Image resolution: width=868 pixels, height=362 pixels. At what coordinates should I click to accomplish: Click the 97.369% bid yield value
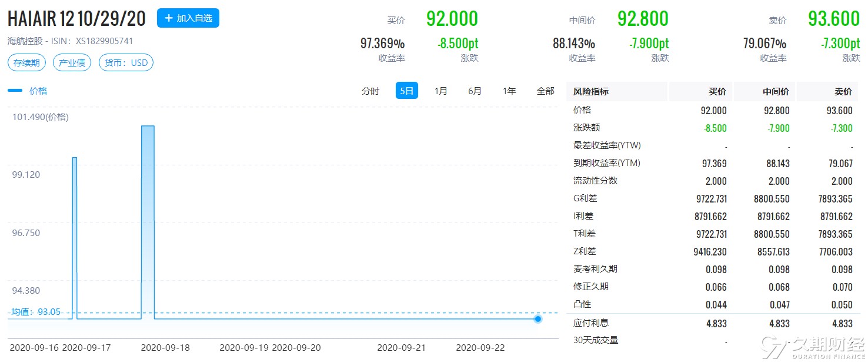382,44
